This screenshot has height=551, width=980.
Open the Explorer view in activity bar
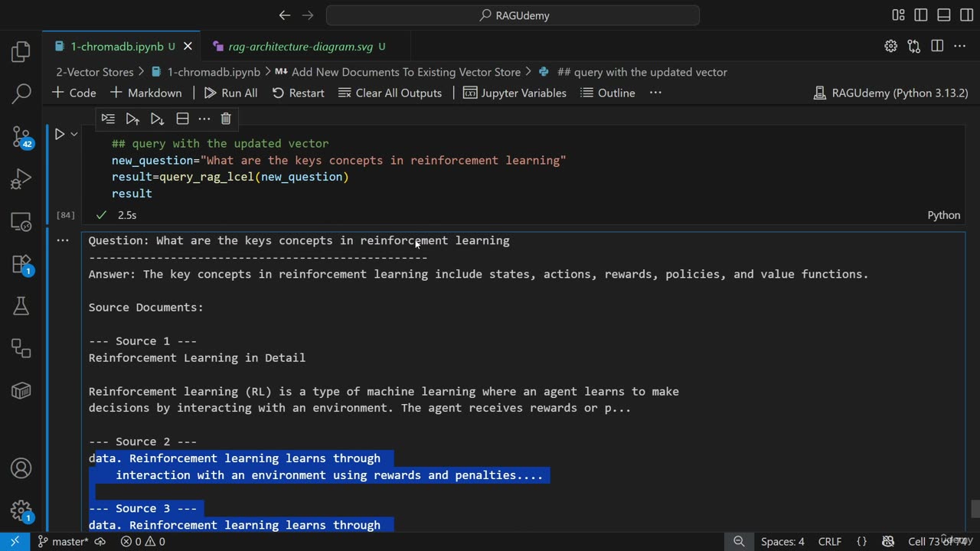[21, 52]
